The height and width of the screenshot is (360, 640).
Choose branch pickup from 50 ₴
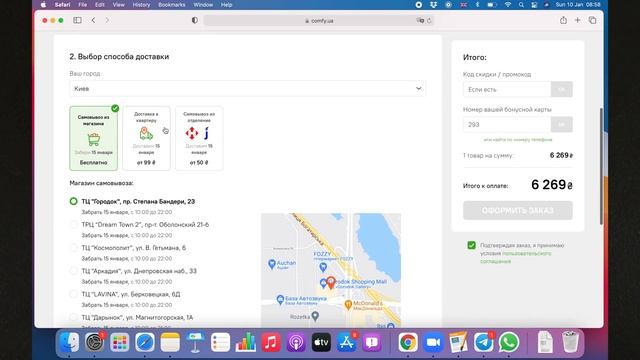(x=199, y=138)
